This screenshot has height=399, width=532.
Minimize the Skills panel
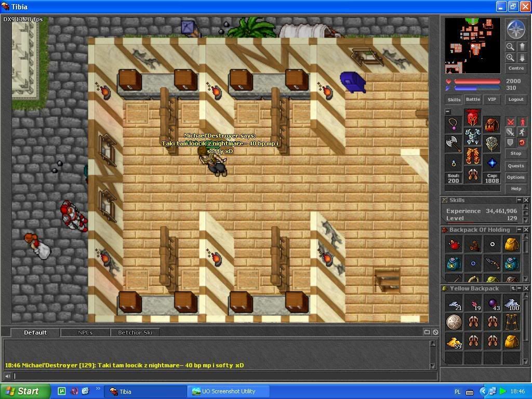coord(519,200)
